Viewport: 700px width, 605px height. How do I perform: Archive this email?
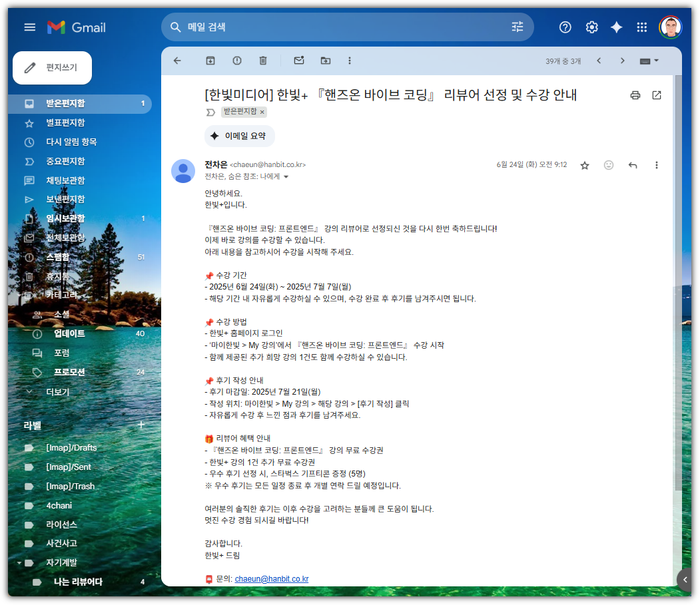click(x=210, y=61)
